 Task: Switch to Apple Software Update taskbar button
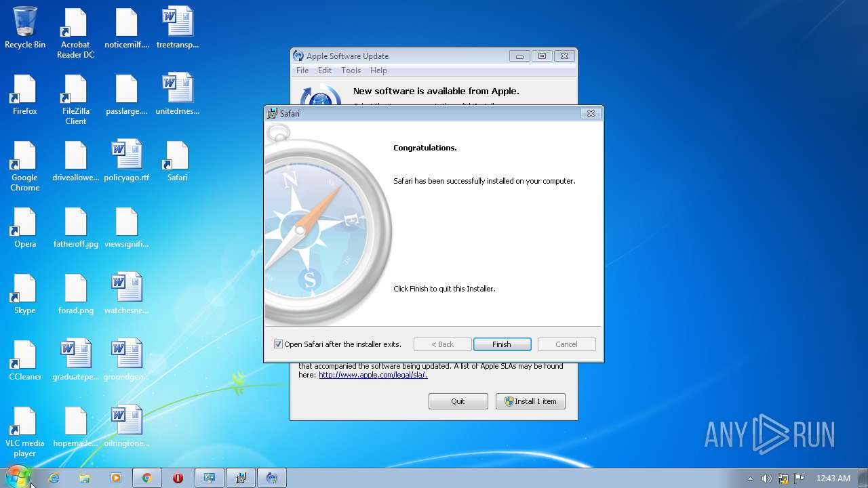click(272, 478)
